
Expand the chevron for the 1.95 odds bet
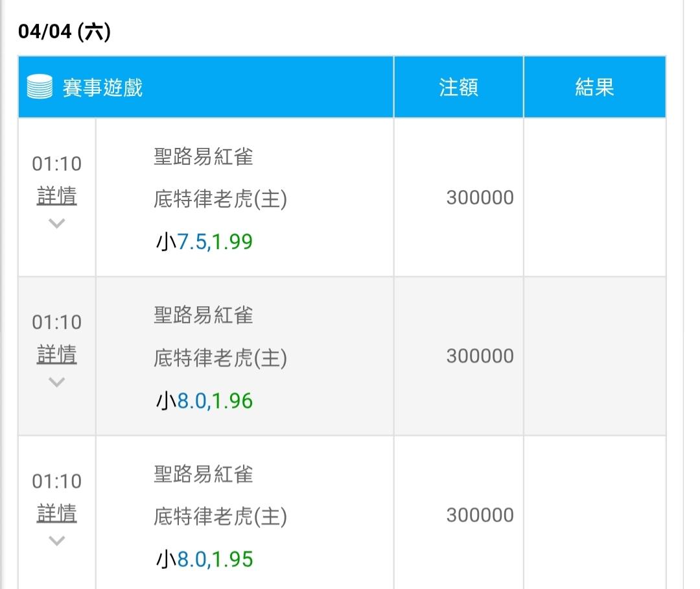tap(57, 541)
